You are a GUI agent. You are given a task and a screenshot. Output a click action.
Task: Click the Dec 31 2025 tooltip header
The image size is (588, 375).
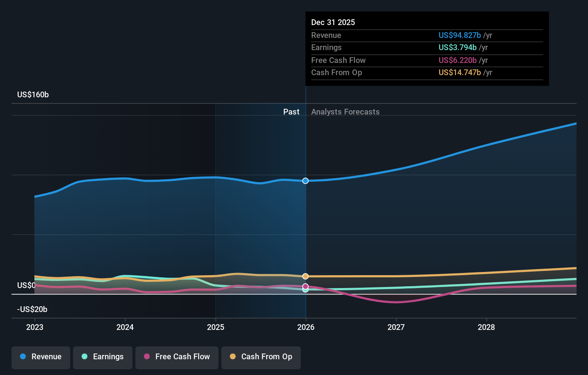[x=333, y=22]
